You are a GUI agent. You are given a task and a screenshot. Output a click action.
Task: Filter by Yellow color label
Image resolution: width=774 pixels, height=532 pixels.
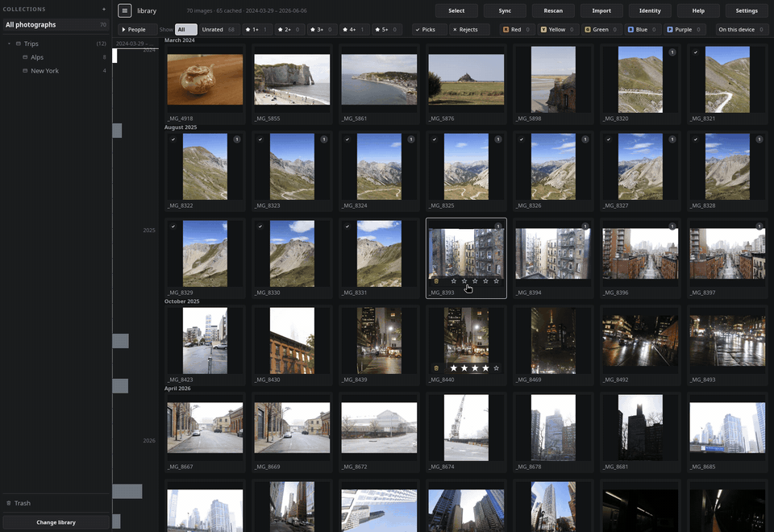[558, 30]
